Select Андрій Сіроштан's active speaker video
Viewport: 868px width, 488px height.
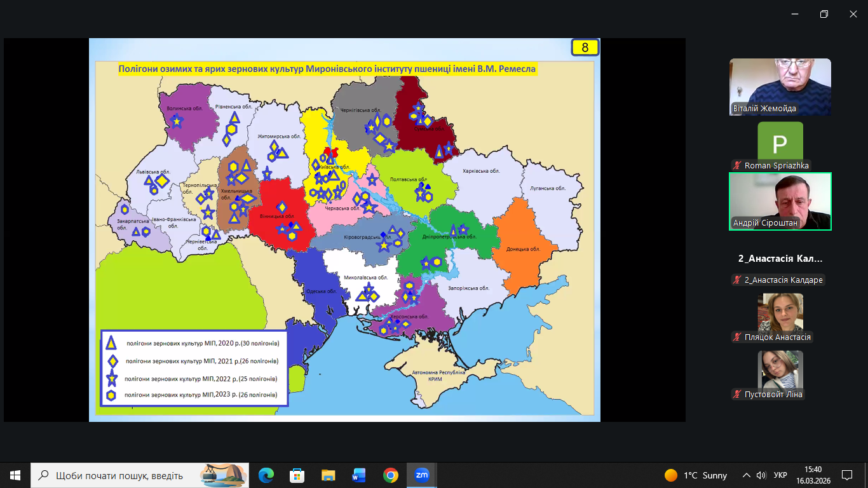[x=780, y=201]
